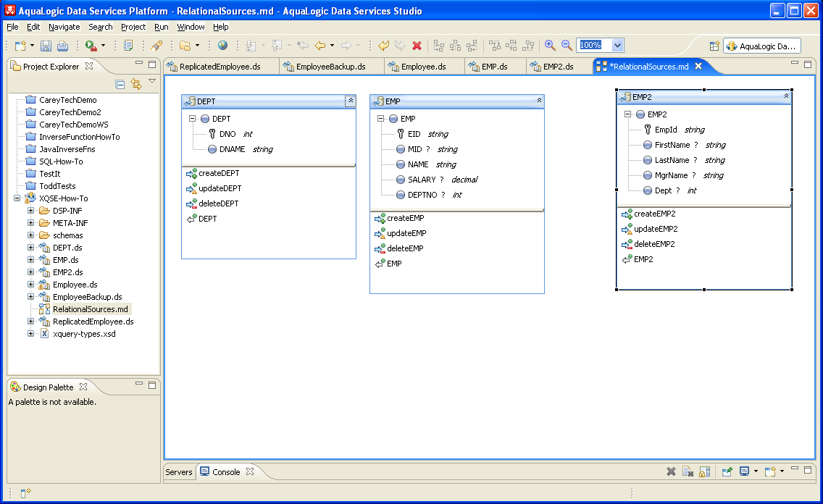Open the Window menu
Viewport: 823px width, 504px height.
[191, 27]
